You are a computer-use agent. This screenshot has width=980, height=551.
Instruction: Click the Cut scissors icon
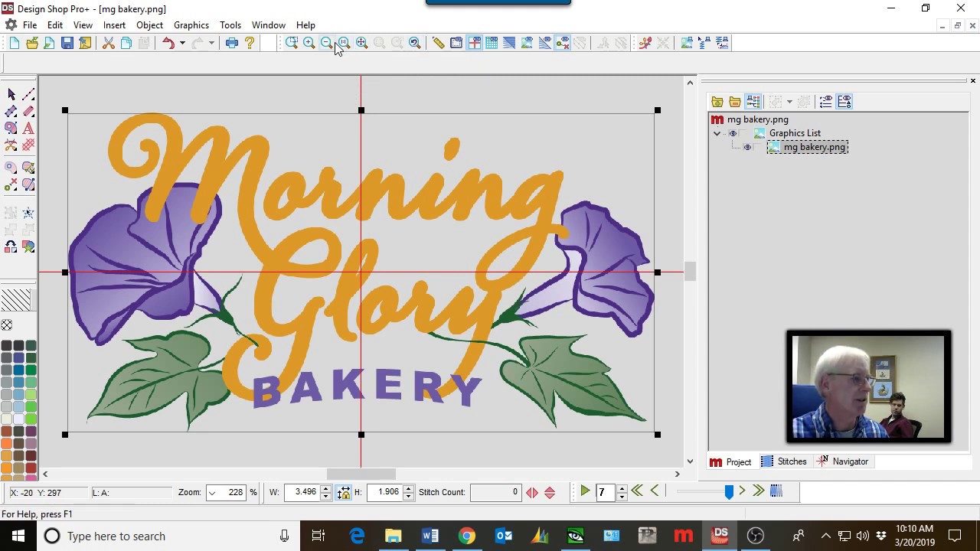[109, 43]
